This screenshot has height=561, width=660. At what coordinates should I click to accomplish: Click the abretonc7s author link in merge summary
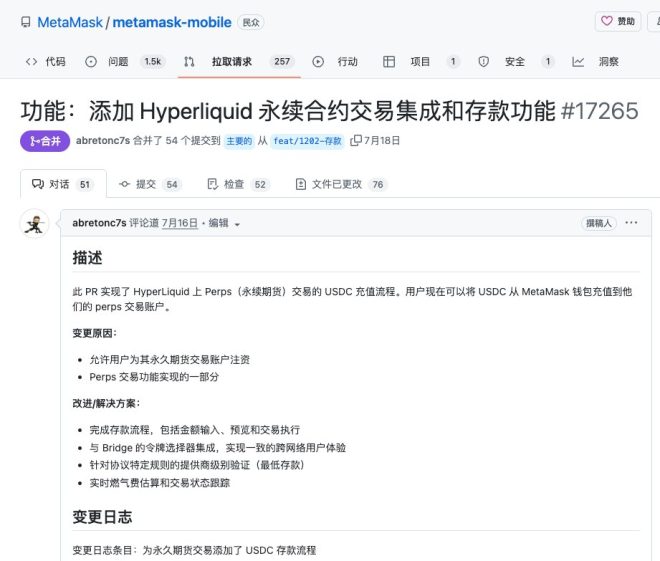[103, 141]
